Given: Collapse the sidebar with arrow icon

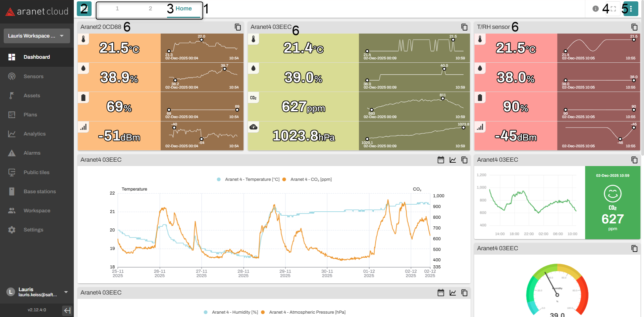Looking at the screenshot, I should 67,310.
